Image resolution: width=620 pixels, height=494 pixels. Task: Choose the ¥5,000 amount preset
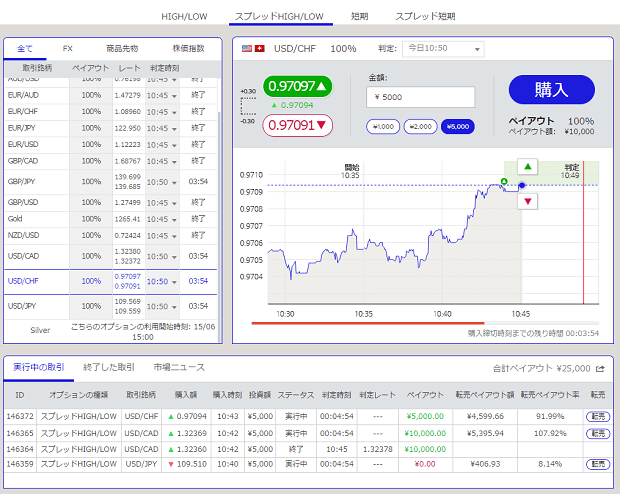tap(457, 127)
